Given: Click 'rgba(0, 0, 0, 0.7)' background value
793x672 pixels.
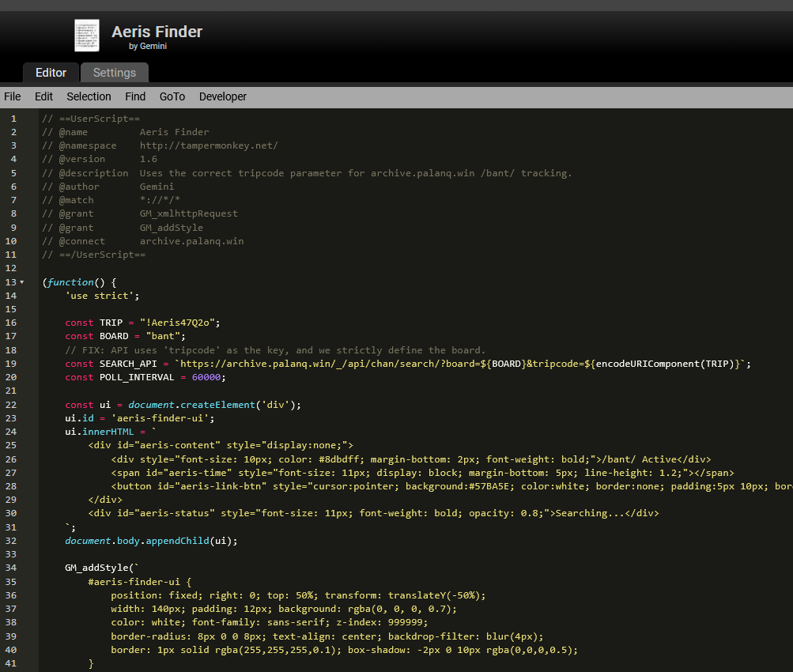Looking at the screenshot, I should pyautogui.click(x=399, y=609).
